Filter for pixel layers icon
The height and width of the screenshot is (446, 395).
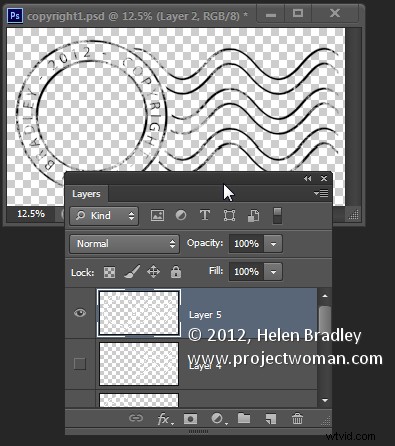(157, 215)
